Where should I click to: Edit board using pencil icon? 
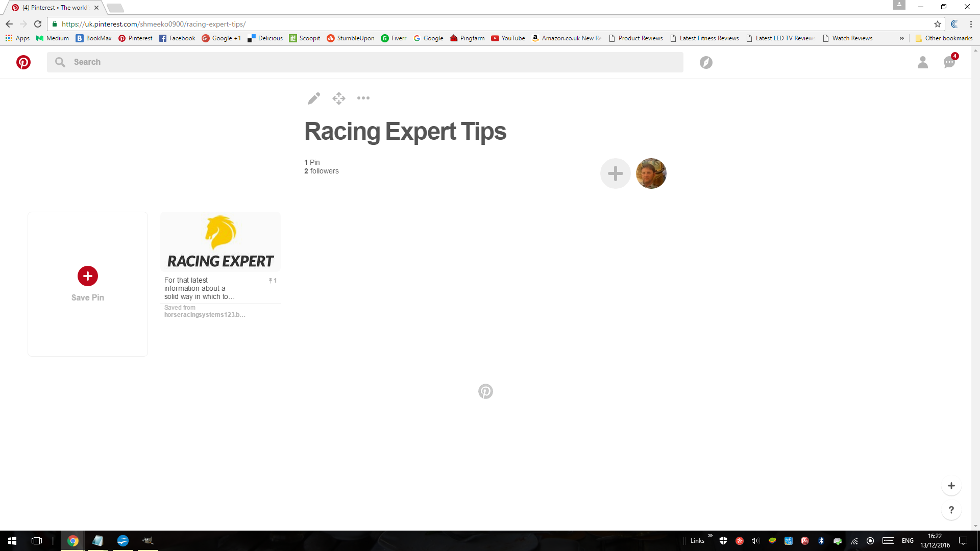coord(314,98)
